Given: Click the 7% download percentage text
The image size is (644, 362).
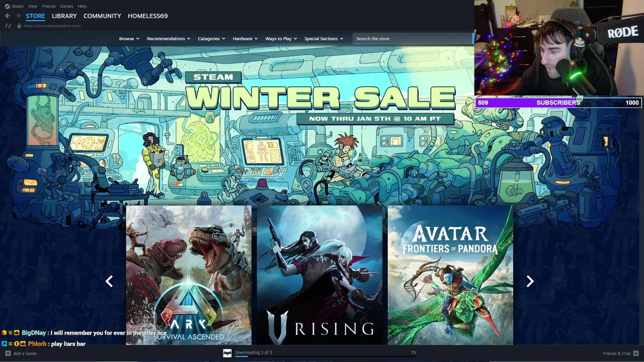Looking at the screenshot, I should (413, 352).
